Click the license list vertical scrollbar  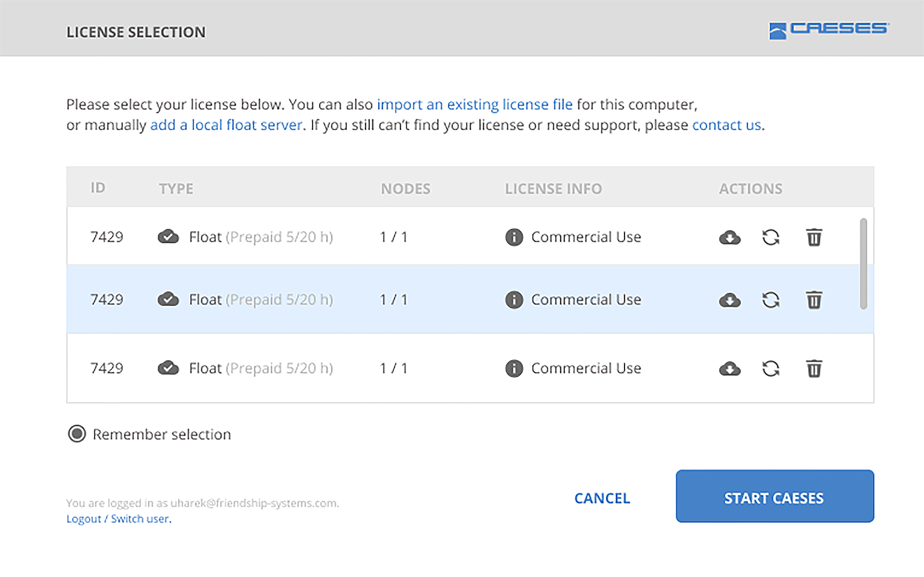click(x=863, y=264)
